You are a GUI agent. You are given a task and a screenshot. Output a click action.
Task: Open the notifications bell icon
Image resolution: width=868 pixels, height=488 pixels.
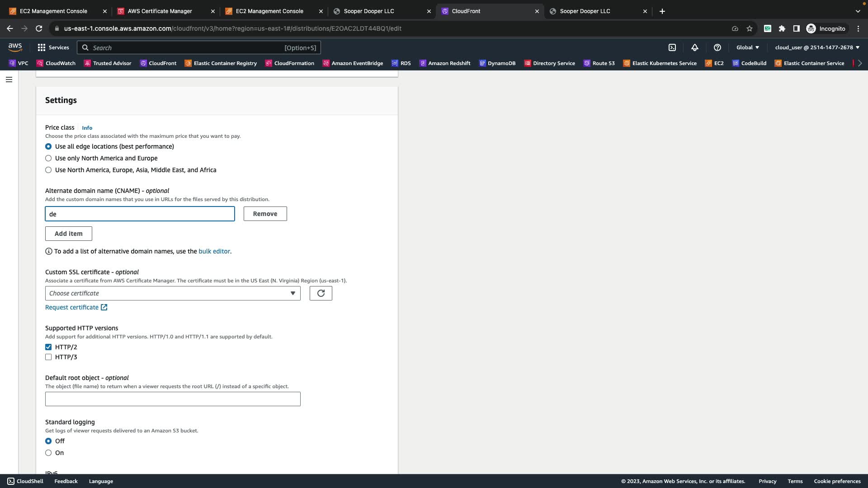(695, 47)
